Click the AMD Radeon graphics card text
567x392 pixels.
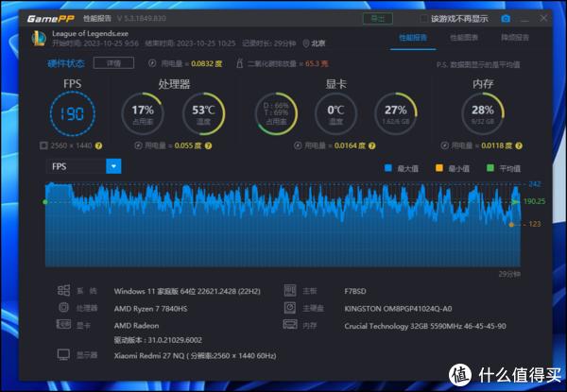pyautogui.click(x=136, y=326)
